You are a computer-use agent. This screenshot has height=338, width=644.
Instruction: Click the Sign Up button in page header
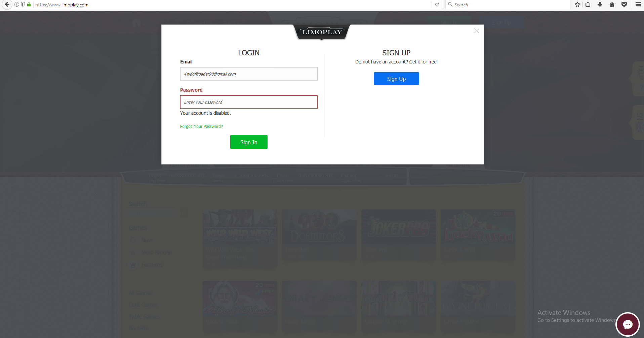point(502,22)
